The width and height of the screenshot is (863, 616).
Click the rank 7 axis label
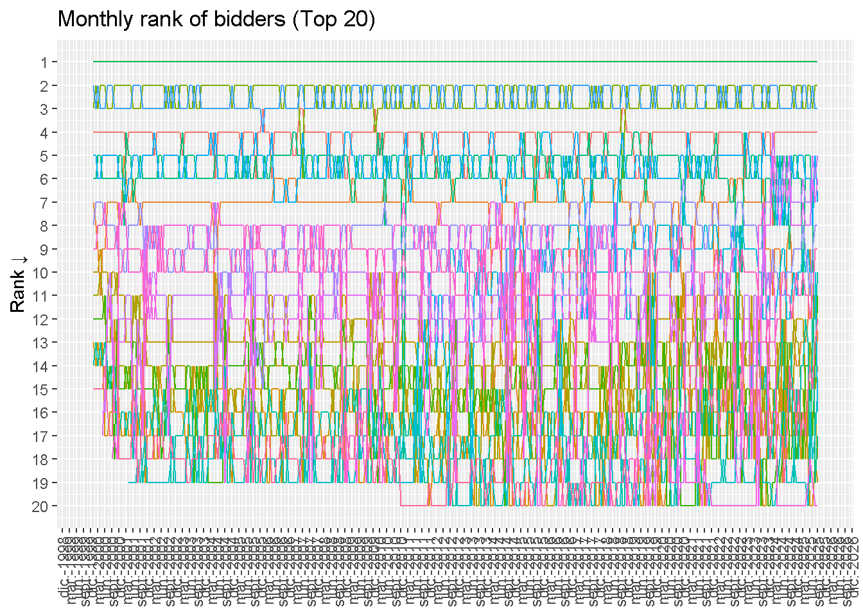pos(44,203)
